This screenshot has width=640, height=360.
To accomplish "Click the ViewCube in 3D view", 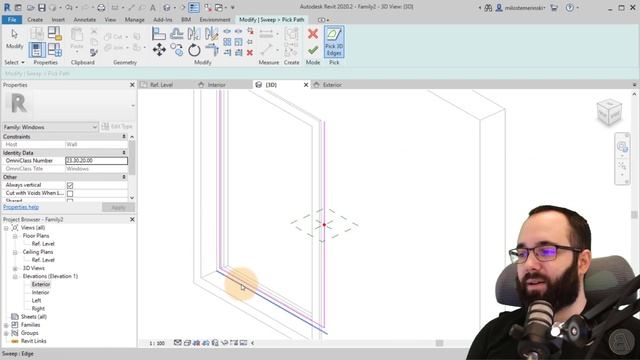I will 609,112.
